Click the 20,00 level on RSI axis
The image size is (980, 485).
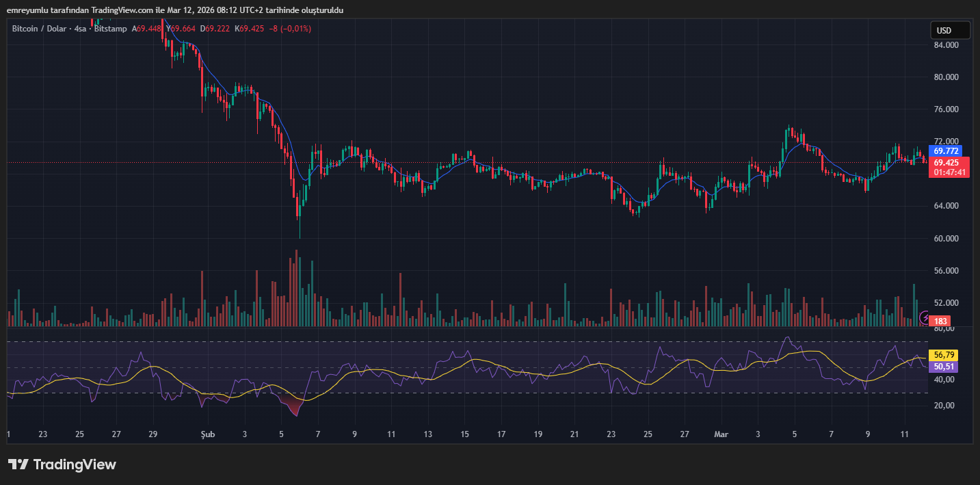click(944, 406)
